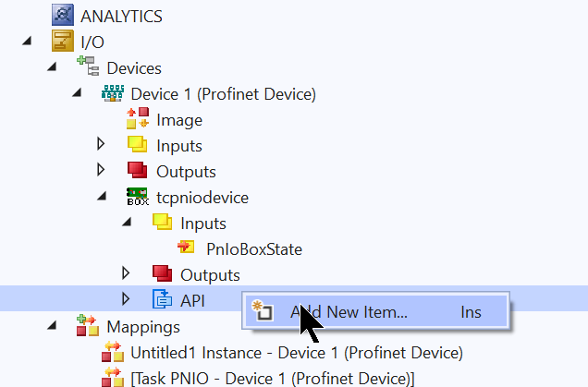Collapse the Mappings node
588x387 pixels.
[52, 325]
